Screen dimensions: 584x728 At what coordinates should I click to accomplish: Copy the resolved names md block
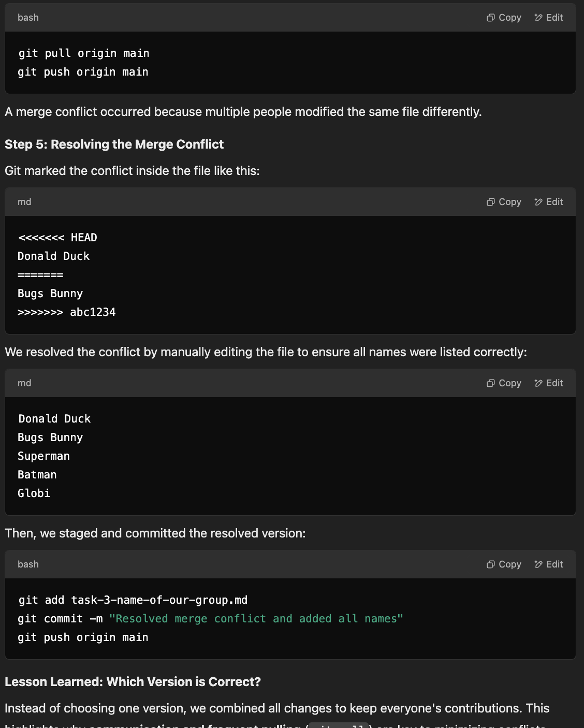click(x=504, y=383)
